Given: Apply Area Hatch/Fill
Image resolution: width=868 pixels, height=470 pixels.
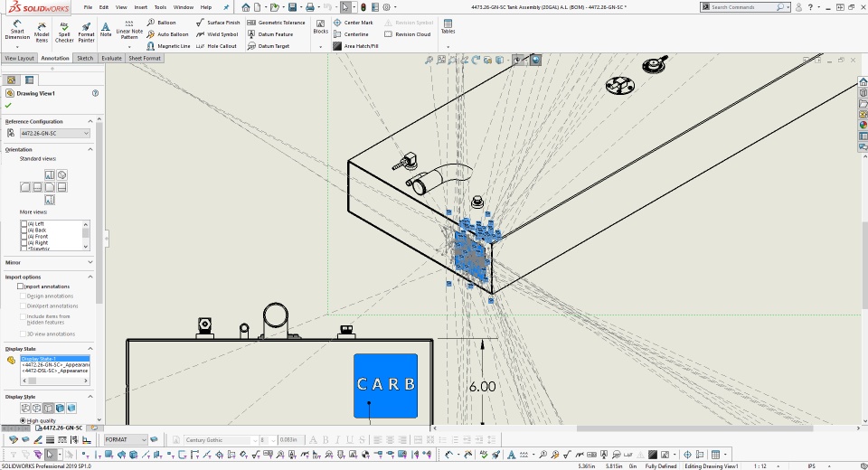Looking at the screenshot, I should (x=355, y=46).
